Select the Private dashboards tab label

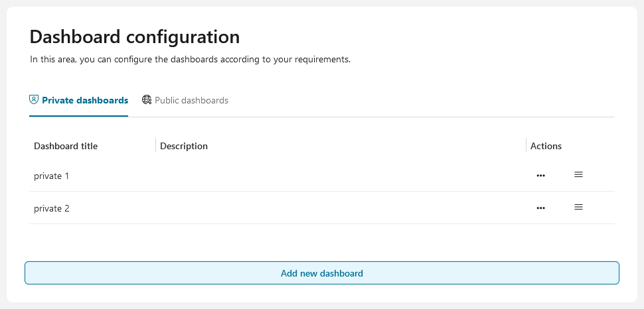(84, 101)
